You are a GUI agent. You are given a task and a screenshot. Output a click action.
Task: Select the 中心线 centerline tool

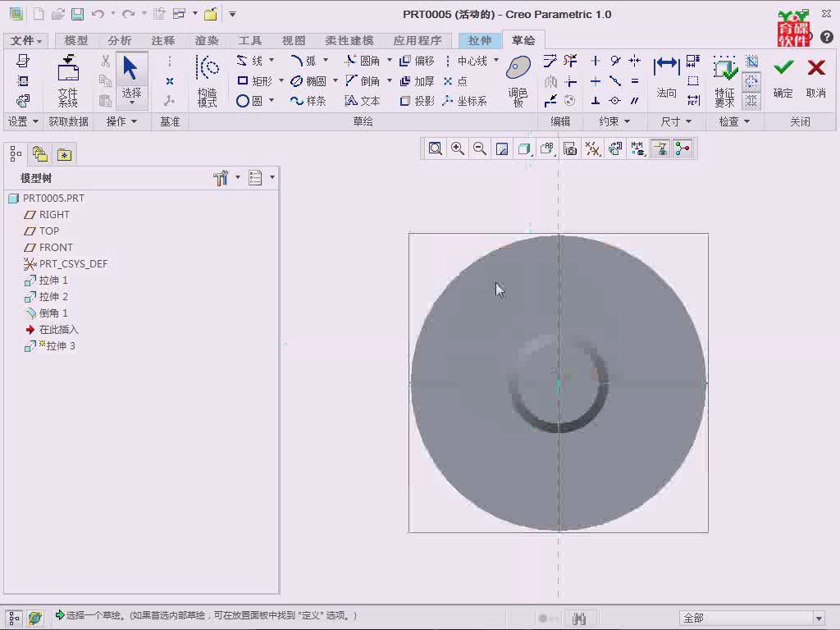pos(466,61)
